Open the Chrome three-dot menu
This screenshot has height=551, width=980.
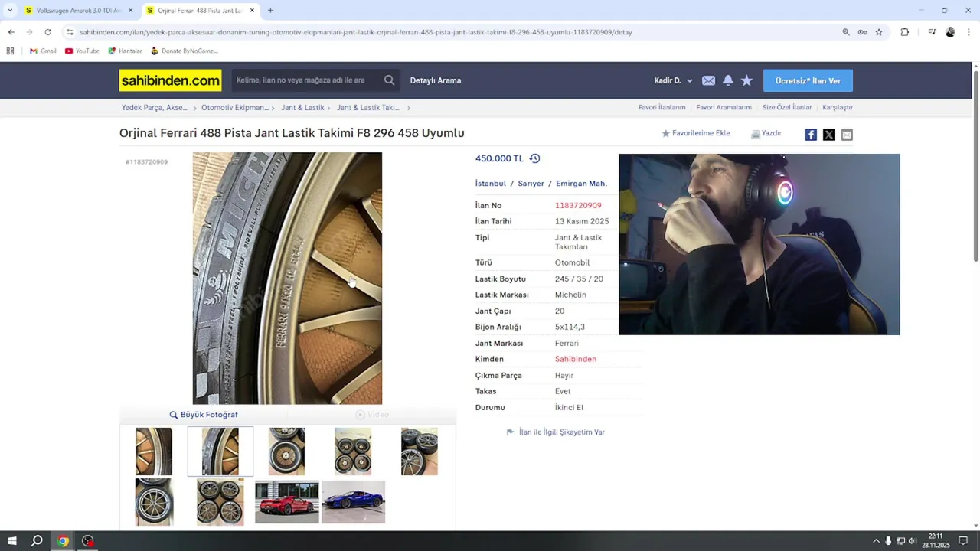tap(969, 32)
